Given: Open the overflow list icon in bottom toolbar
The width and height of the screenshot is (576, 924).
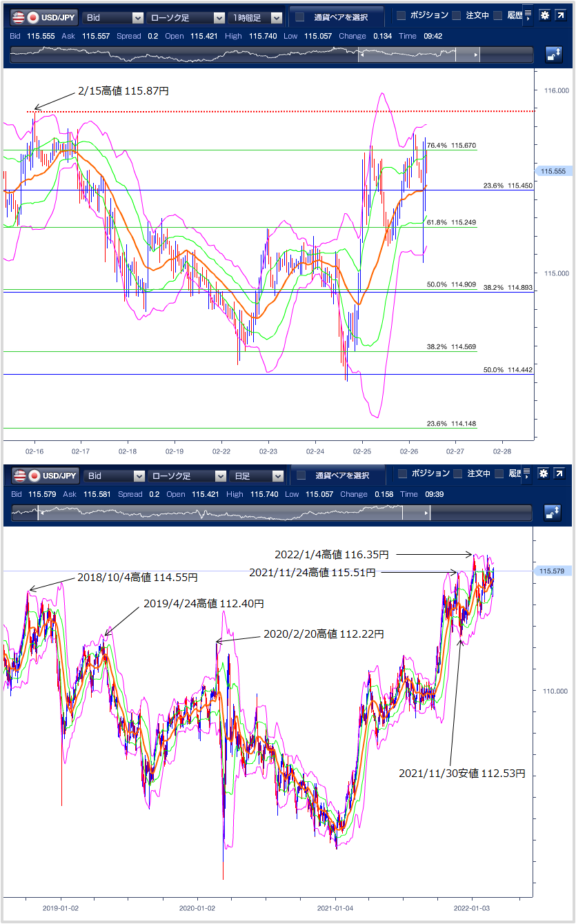Looking at the screenshot, I should 528,474.
